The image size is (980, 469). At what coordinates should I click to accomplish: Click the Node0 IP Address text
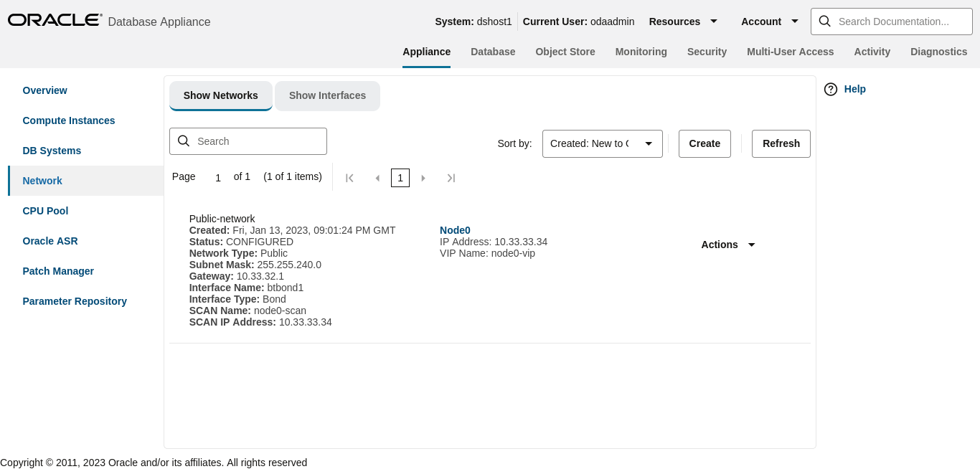point(494,242)
